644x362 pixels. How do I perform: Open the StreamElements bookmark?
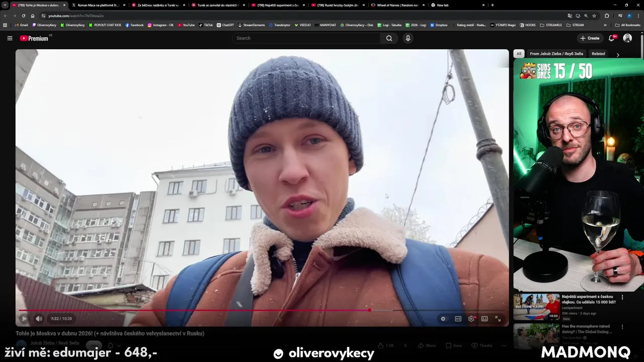pos(251,25)
